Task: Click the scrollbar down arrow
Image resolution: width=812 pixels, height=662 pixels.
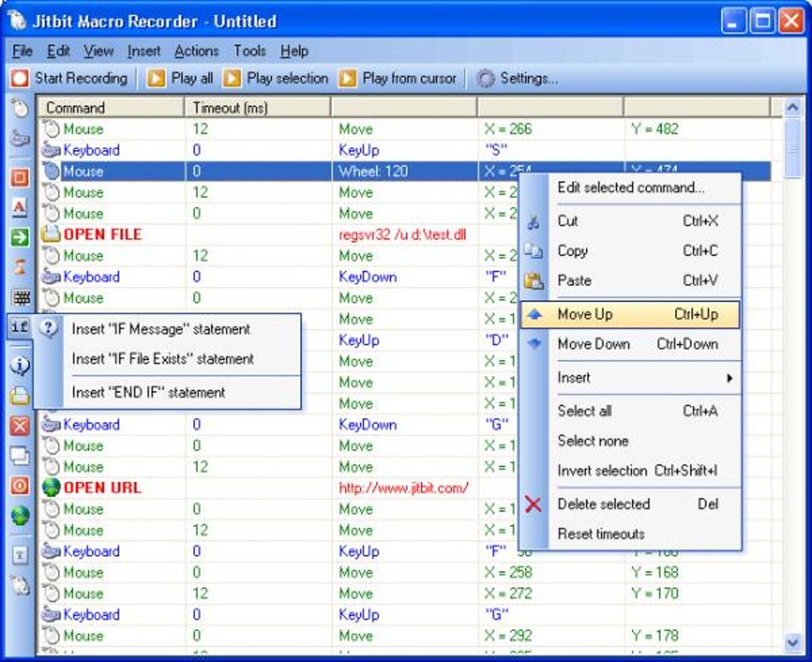Action: [x=793, y=643]
